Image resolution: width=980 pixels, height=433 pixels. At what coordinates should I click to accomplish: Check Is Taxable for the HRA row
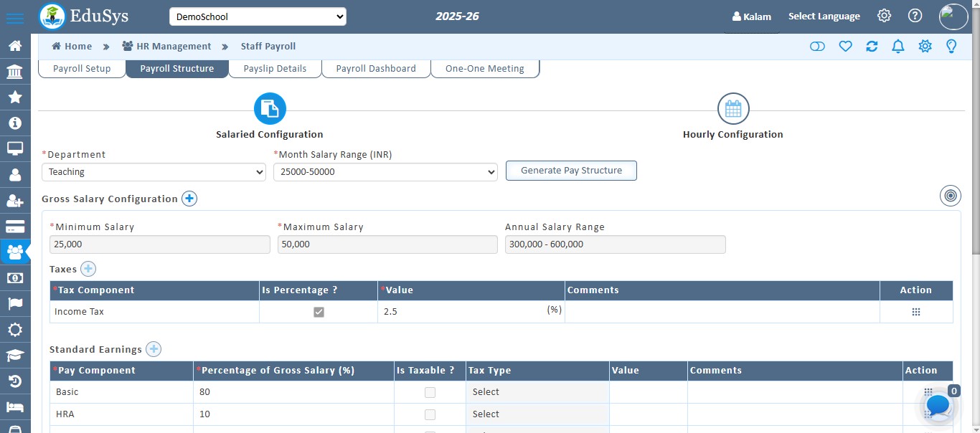[x=430, y=414]
